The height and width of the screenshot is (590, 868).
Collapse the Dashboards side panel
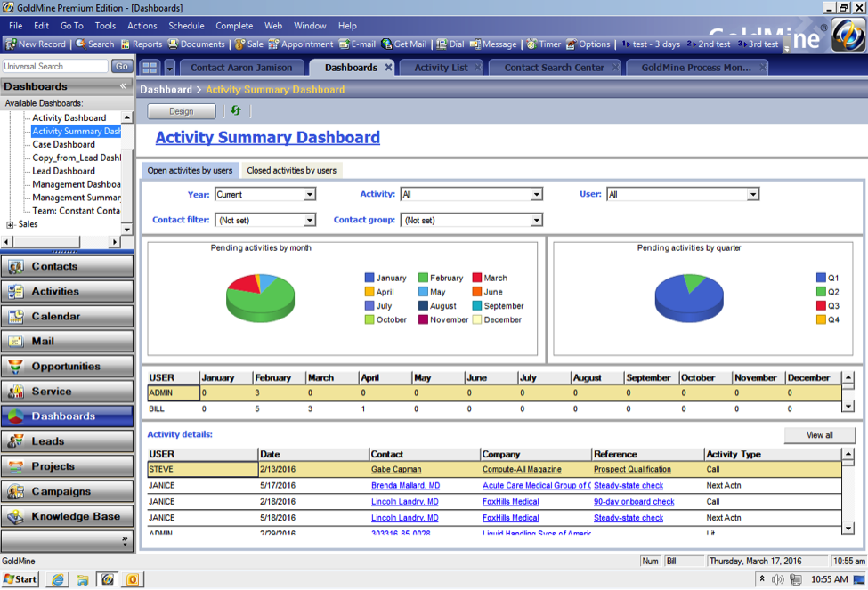point(123,85)
